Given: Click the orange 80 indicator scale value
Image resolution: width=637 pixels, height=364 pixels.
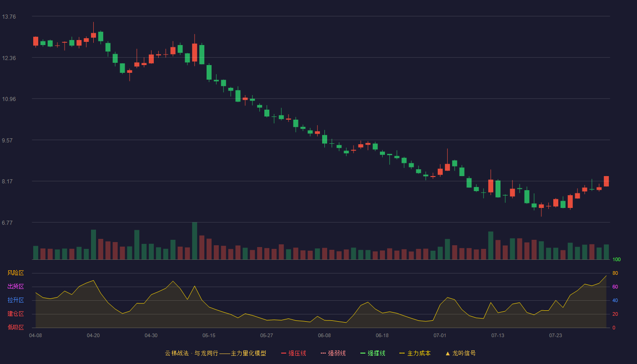Looking at the screenshot, I should point(615,273).
